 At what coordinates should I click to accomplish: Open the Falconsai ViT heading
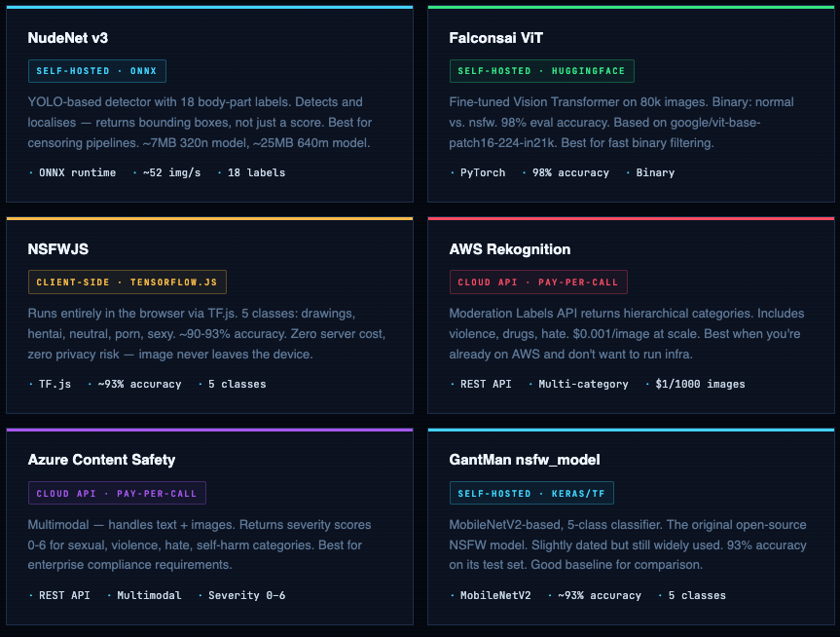click(x=496, y=38)
